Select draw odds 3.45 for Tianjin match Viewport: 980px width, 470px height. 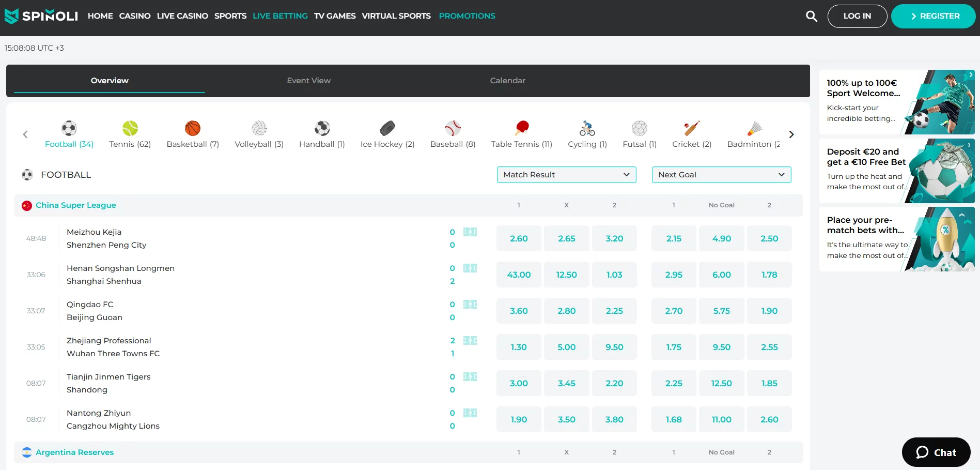point(566,383)
